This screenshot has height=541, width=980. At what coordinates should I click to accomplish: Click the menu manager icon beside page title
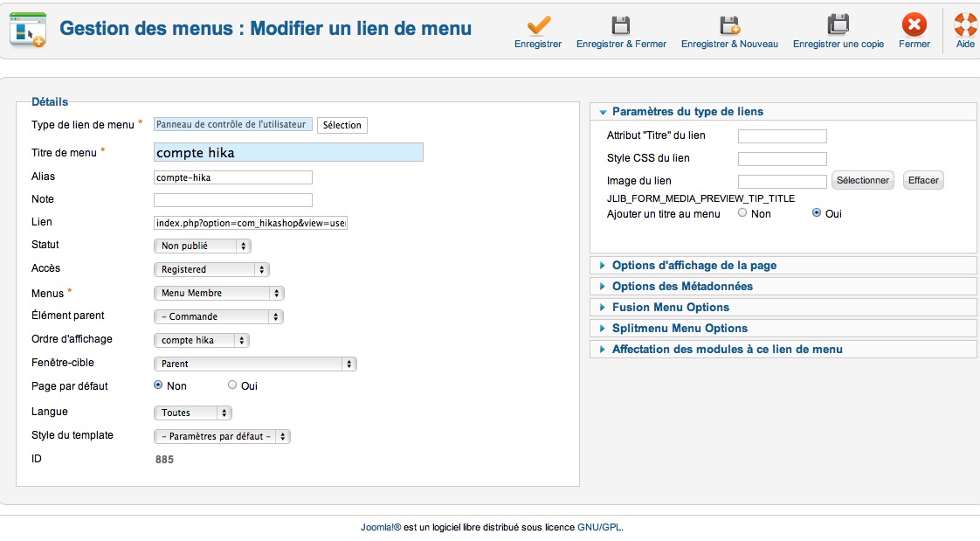pos(27,30)
